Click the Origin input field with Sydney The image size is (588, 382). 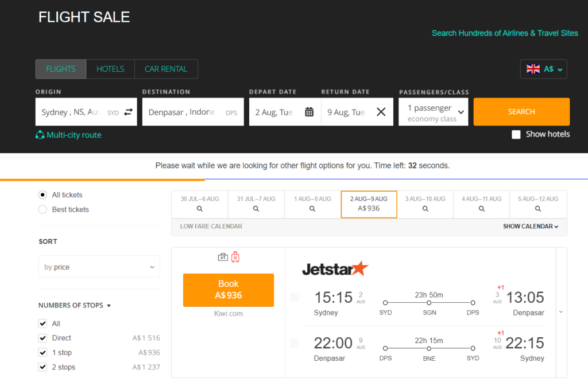70,112
